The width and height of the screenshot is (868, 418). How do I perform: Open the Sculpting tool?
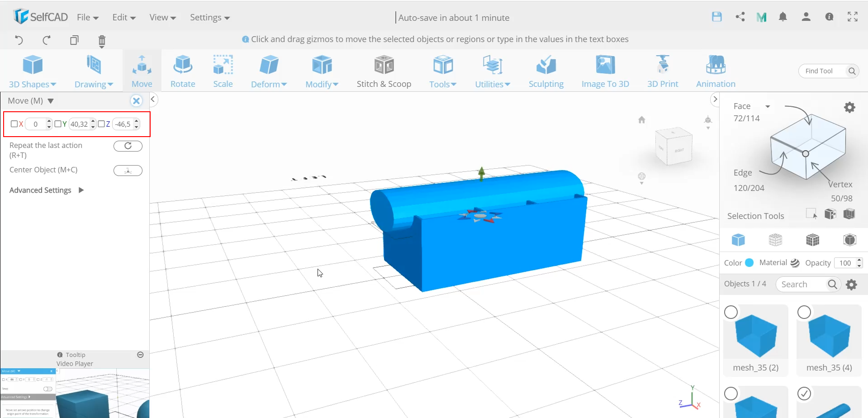pyautogui.click(x=546, y=71)
